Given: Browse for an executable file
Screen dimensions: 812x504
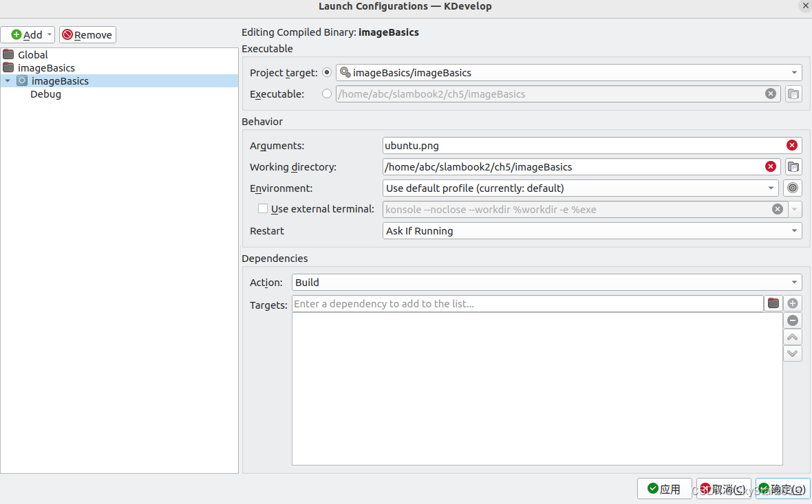Looking at the screenshot, I should coord(793,94).
